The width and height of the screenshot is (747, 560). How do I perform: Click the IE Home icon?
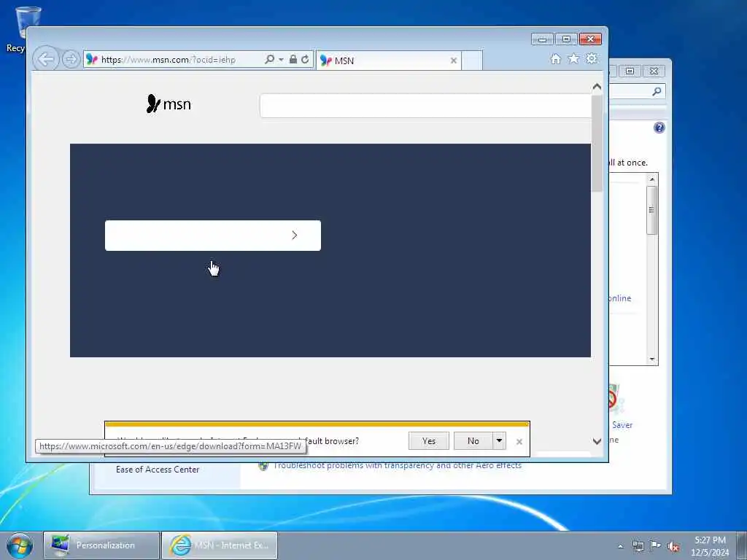tap(555, 58)
